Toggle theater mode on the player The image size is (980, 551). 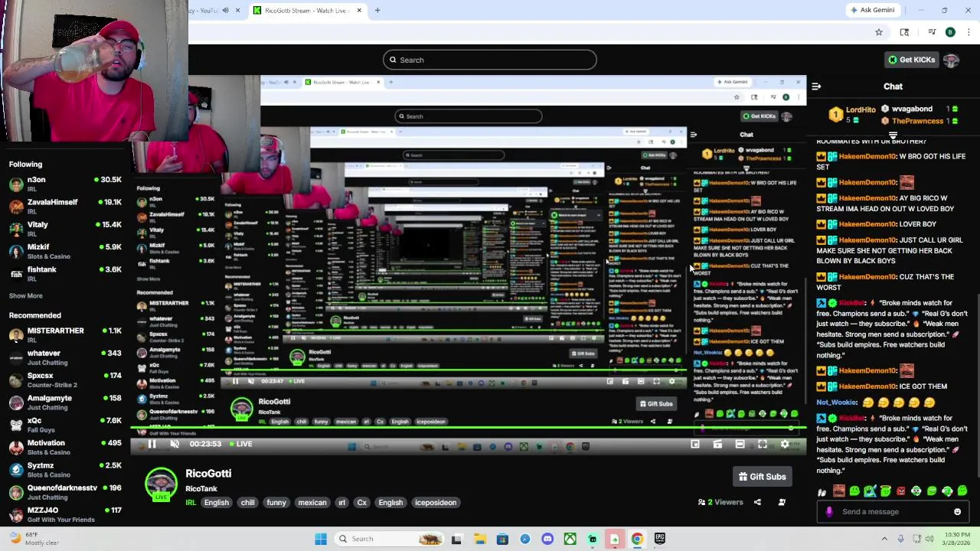pyautogui.click(x=740, y=444)
